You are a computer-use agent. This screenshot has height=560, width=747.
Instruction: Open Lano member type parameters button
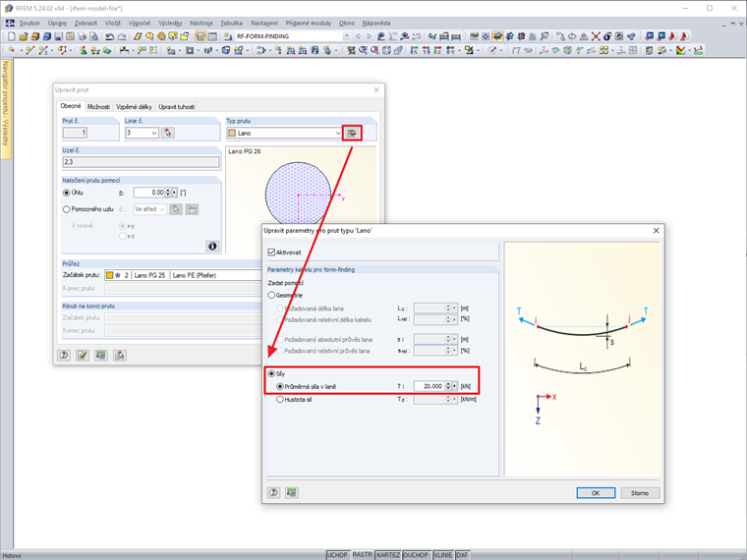point(352,133)
